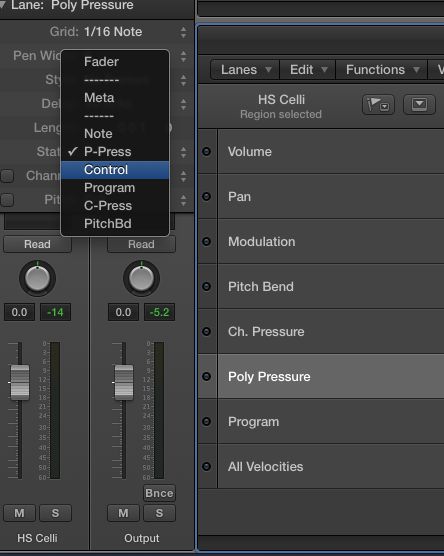Screen dimensions: 444x556
Task: Click the Output channel pan knob
Action: pos(141,278)
